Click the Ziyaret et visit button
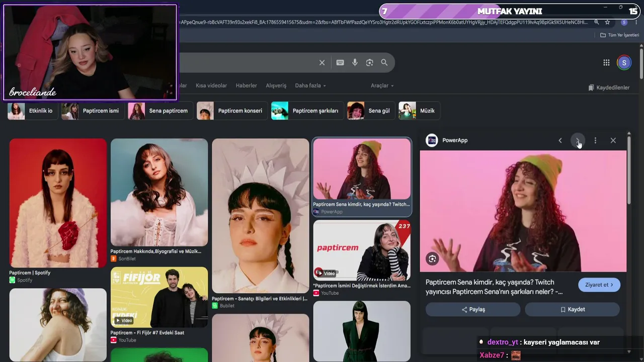The width and height of the screenshot is (644, 362). 599,285
